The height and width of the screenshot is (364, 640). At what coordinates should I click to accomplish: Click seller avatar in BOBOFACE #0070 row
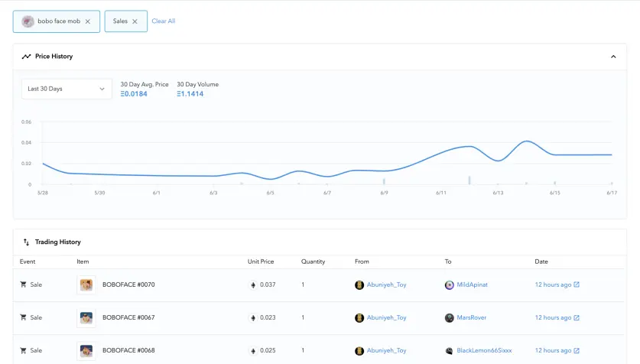359,285
